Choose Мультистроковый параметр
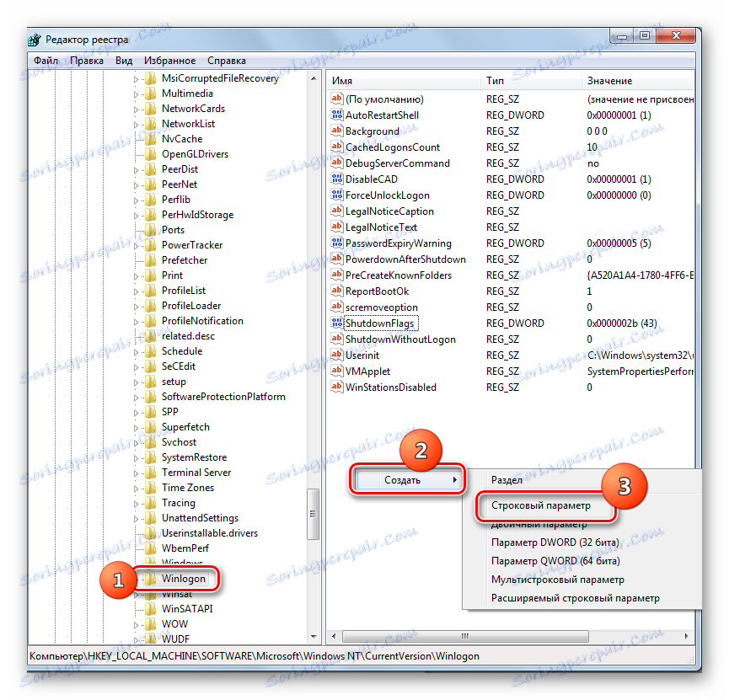The width and height of the screenshot is (729, 700). (x=557, y=580)
